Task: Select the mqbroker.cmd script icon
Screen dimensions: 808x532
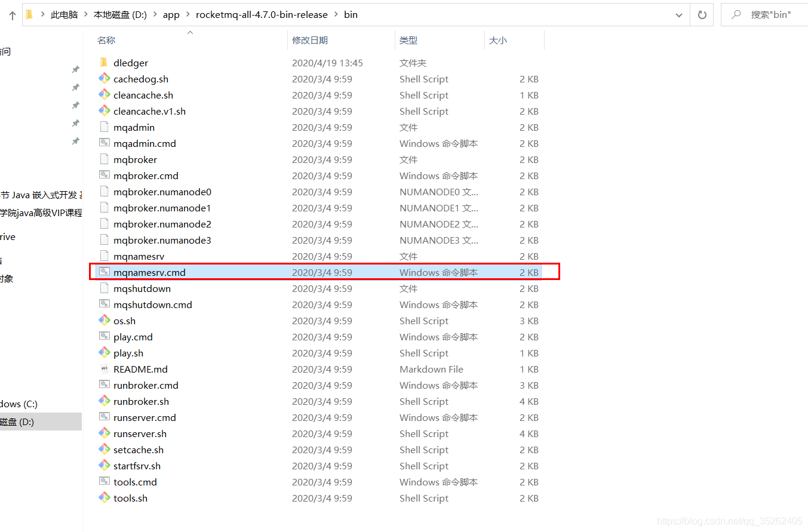Action: 104,176
